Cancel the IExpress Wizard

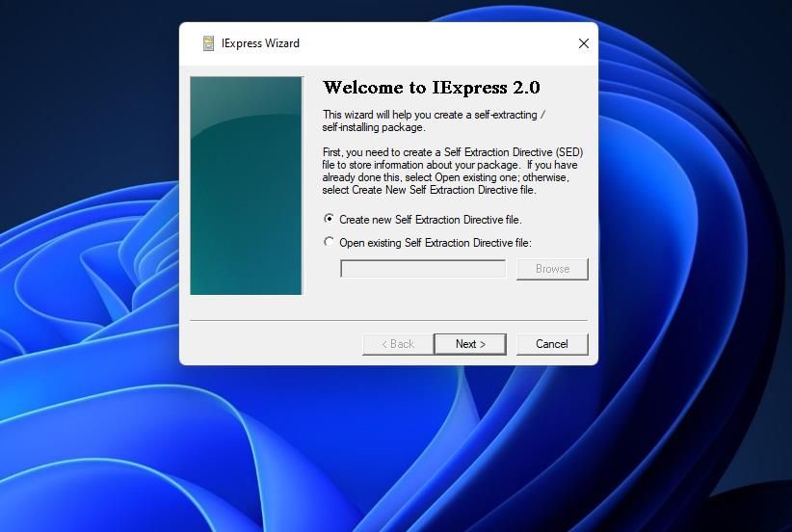point(552,344)
